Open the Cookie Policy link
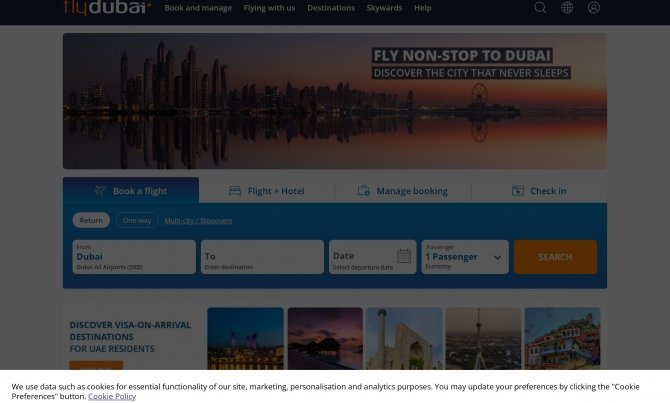Viewport: 670px width, 403px height. 112,396
